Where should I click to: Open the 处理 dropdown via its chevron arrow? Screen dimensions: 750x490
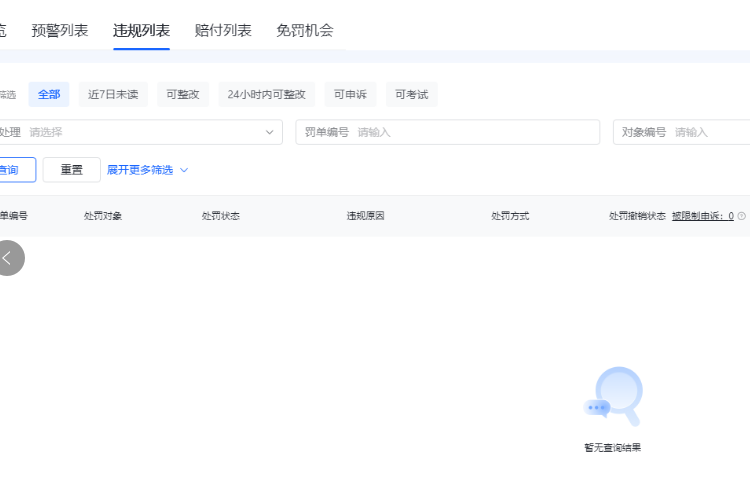269,132
